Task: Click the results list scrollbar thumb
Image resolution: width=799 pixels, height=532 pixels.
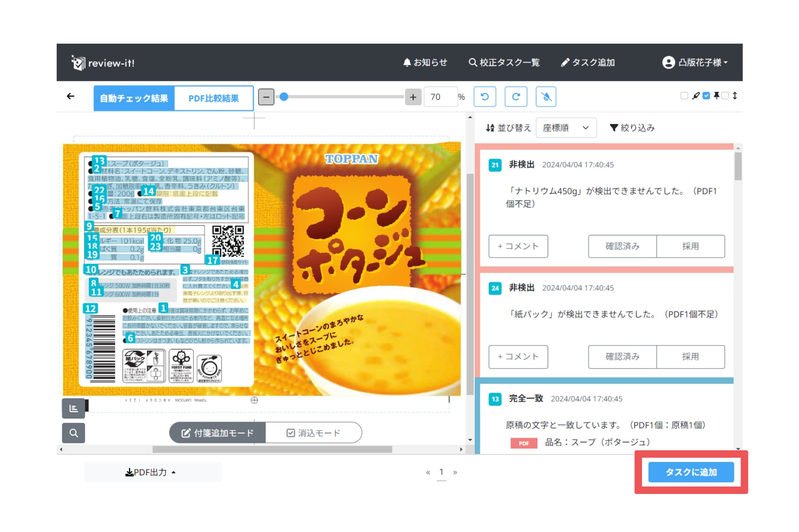Action: (738, 166)
